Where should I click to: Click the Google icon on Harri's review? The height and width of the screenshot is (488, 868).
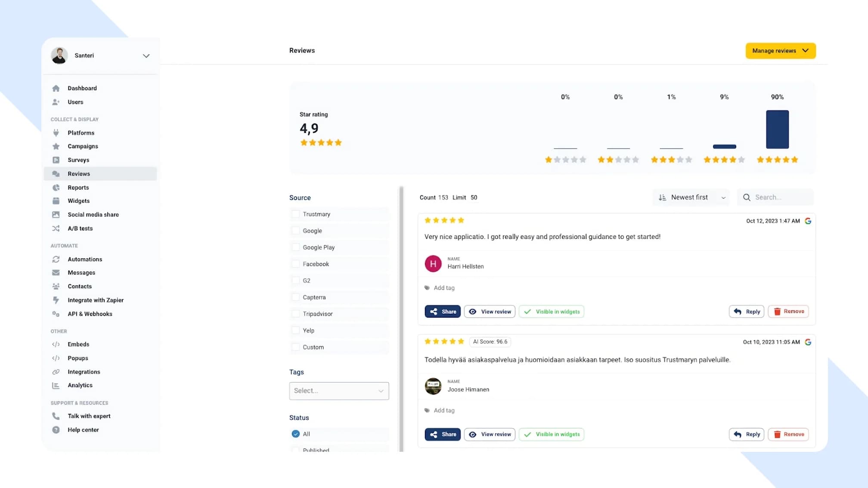pyautogui.click(x=808, y=220)
